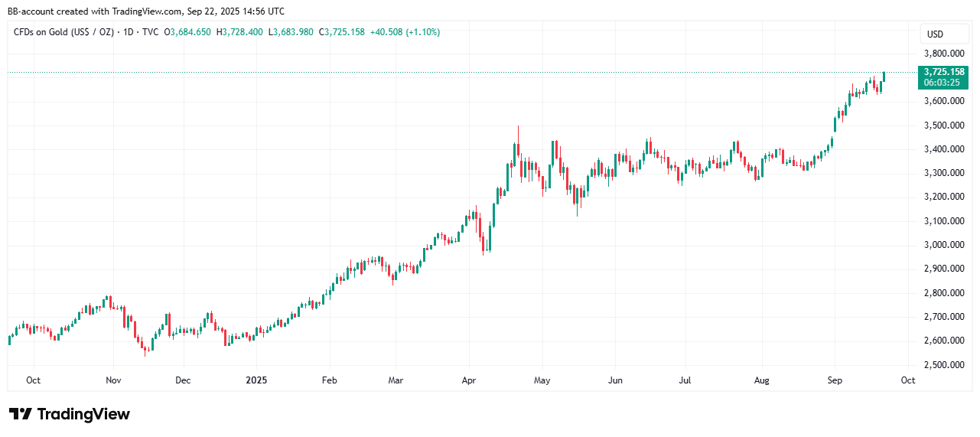Click the TradingView logo icon
This screenshot has width=980, height=437.
click(x=21, y=414)
